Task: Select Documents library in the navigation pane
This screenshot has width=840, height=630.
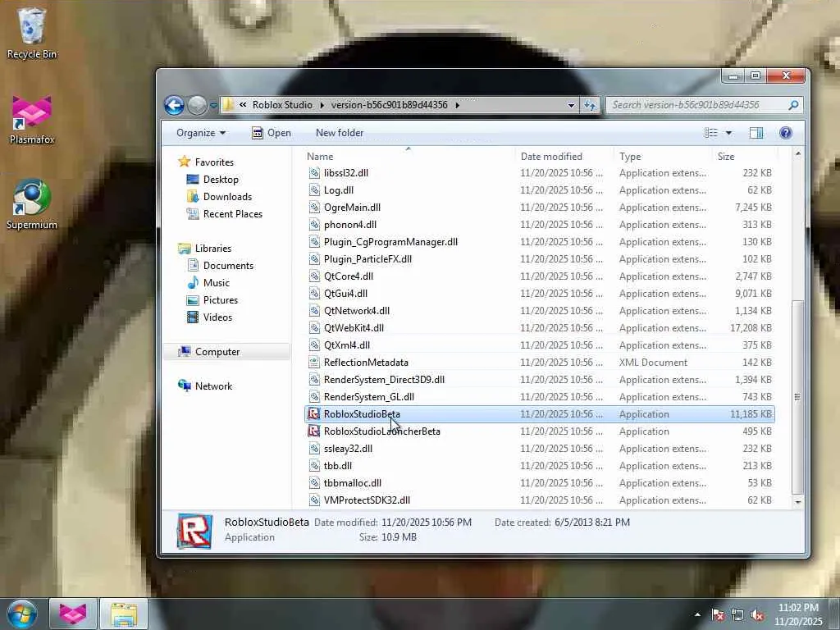Action: click(x=228, y=266)
